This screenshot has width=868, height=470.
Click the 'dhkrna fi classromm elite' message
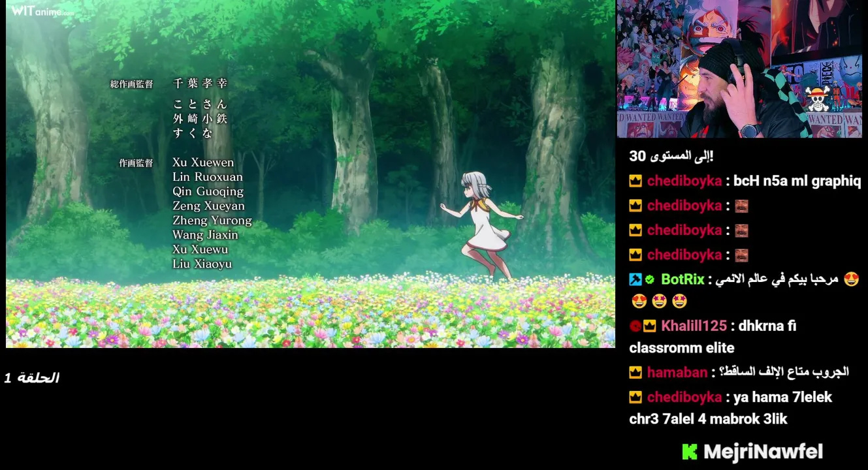713,337
